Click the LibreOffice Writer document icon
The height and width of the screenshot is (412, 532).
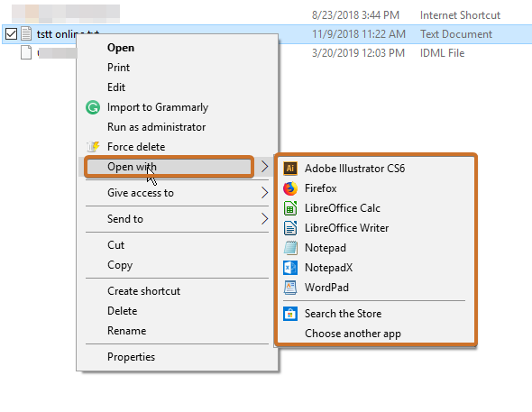pos(290,228)
